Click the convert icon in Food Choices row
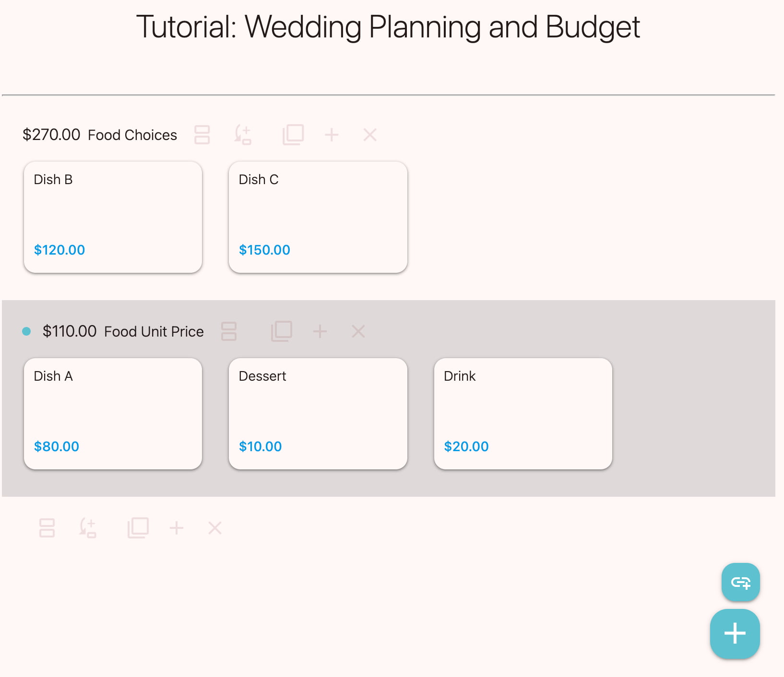 243,135
